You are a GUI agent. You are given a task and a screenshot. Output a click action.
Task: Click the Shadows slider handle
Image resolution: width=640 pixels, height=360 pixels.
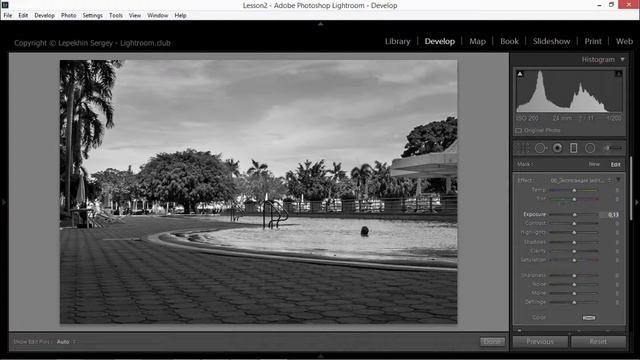(x=574, y=242)
